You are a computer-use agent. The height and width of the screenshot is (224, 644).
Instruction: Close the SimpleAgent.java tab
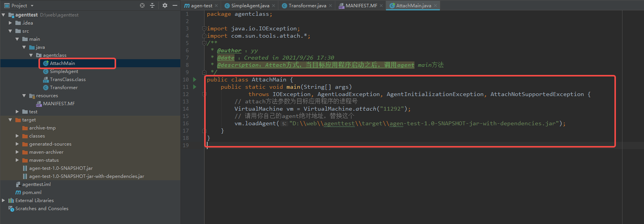pos(274,6)
